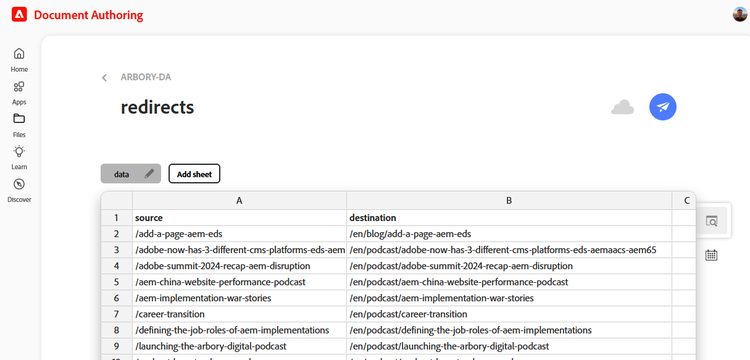Image resolution: width=750 pixels, height=360 pixels.
Task: Select row 9 header
Action: point(116,346)
